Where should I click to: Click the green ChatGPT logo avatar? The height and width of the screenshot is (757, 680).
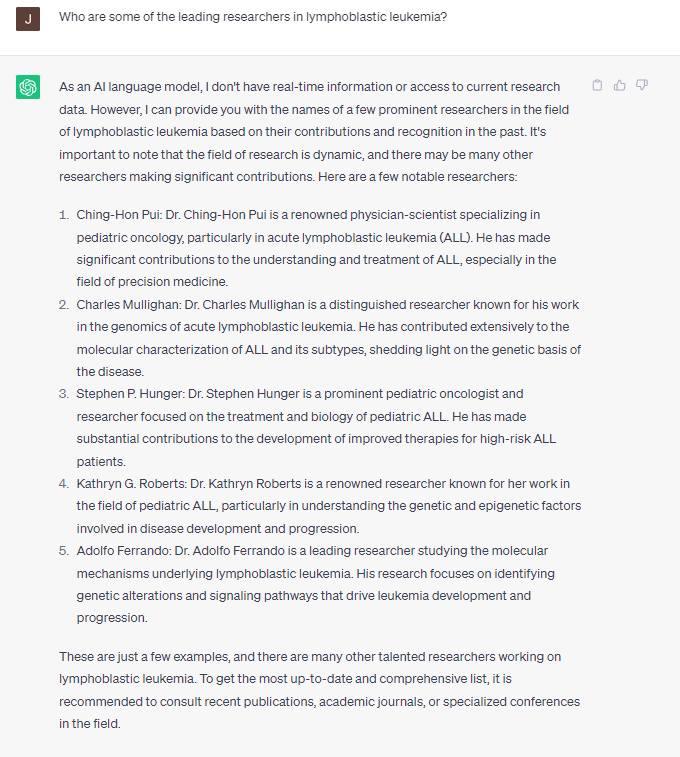point(28,88)
